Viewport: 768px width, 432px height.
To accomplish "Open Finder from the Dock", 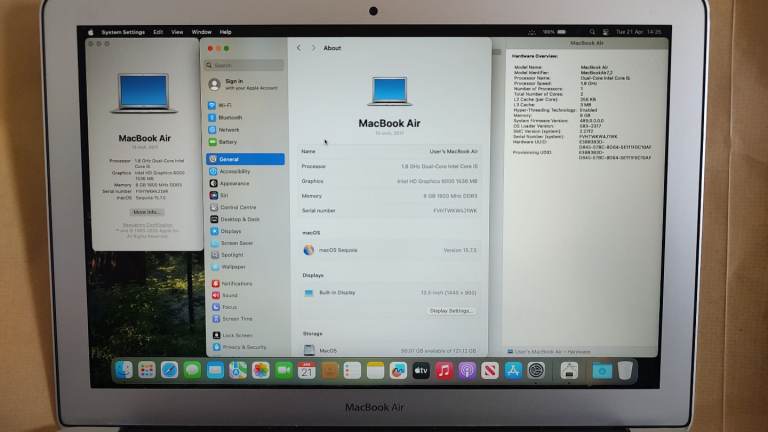I will tap(123, 370).
